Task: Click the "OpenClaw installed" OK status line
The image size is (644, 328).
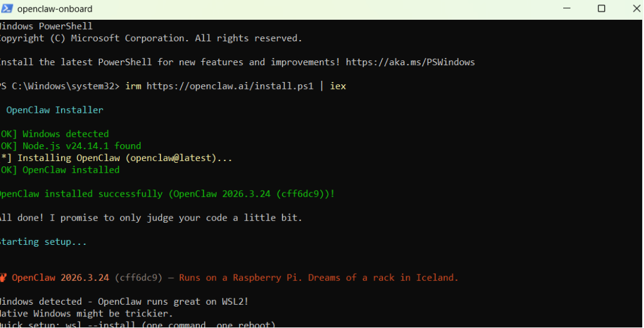Action: click(70, 170)
